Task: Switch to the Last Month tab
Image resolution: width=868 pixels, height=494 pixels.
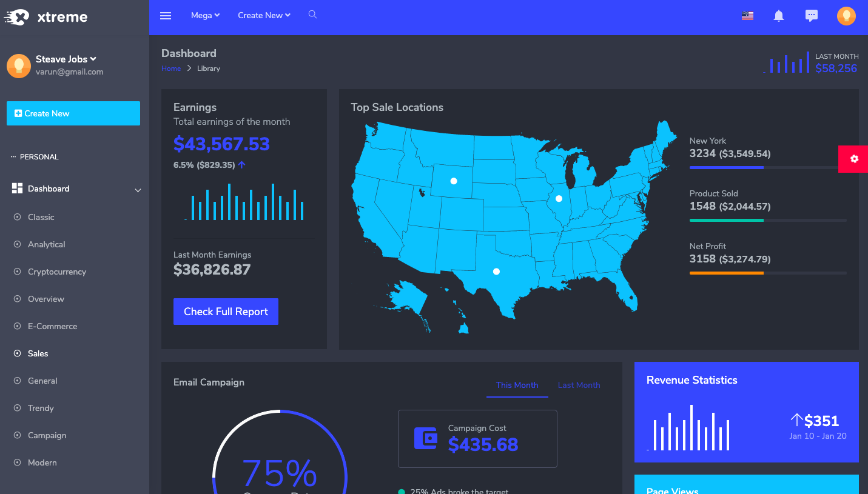Action: coord(579,385)
